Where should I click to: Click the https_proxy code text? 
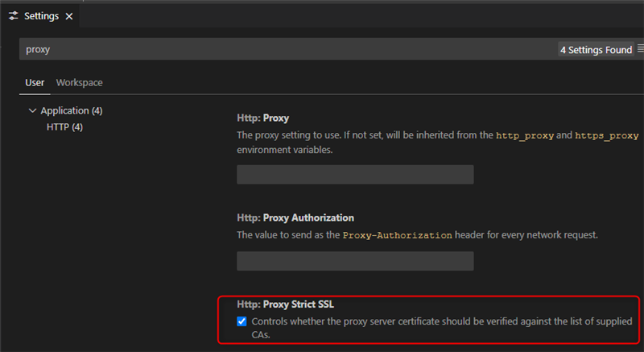[x=608, y=135]
